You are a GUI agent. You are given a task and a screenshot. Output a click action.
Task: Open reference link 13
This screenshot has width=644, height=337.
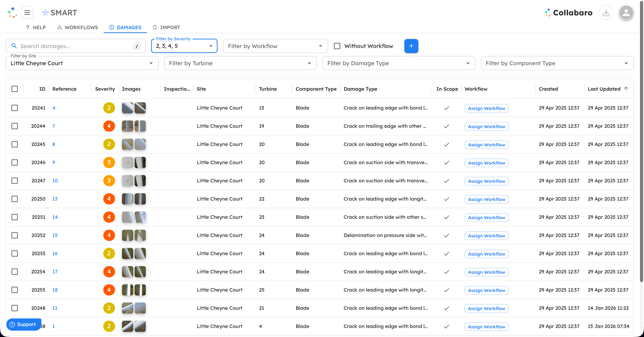tap(55, 199)
